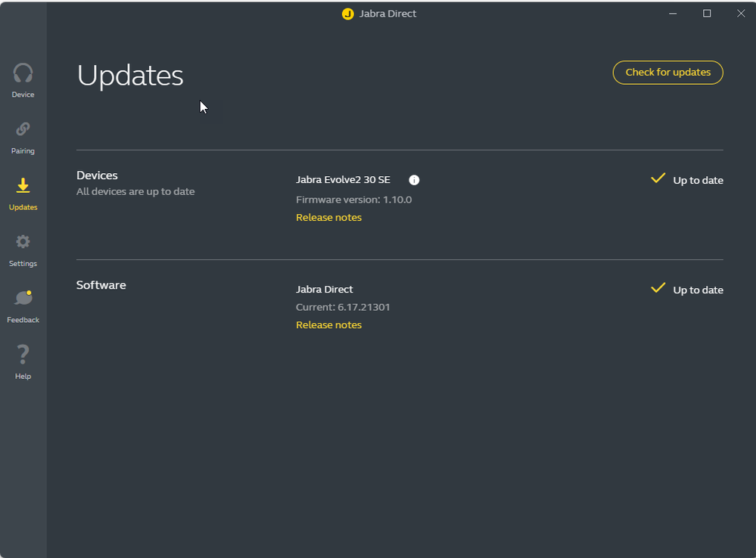756x558 pixels.
Task: Click the Firmware version 1.10.0 text
Action: [x=353, y=200]
